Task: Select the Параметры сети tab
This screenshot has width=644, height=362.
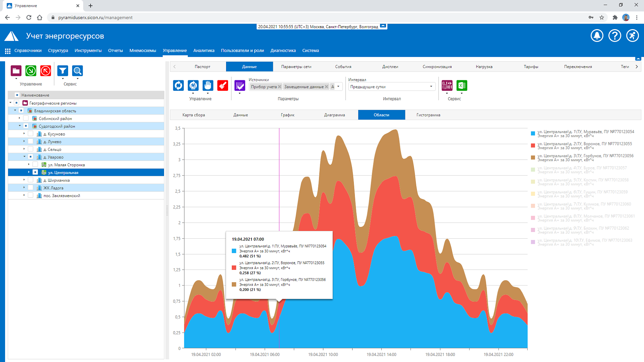Action: coord(296,67)
